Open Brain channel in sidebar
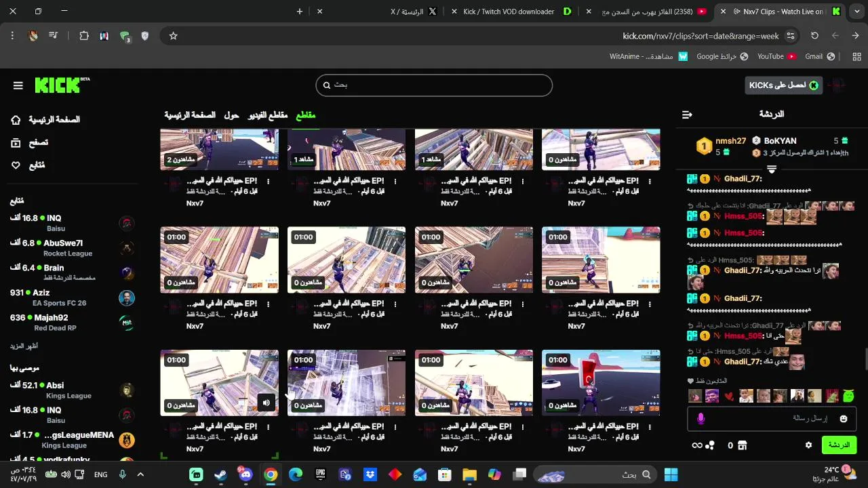The height and width of the screenshot is (488, 868). click(73, 272)
